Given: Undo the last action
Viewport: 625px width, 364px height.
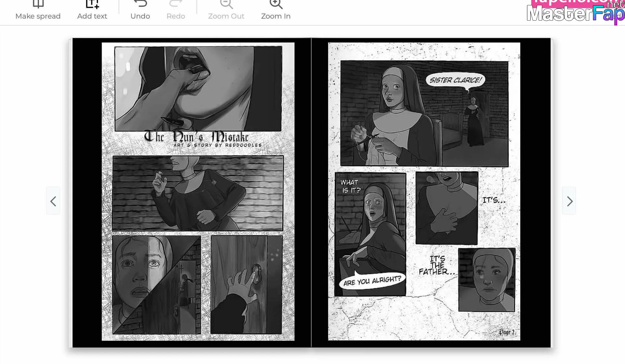Looking at the screenshot, I should click(140, 11).
